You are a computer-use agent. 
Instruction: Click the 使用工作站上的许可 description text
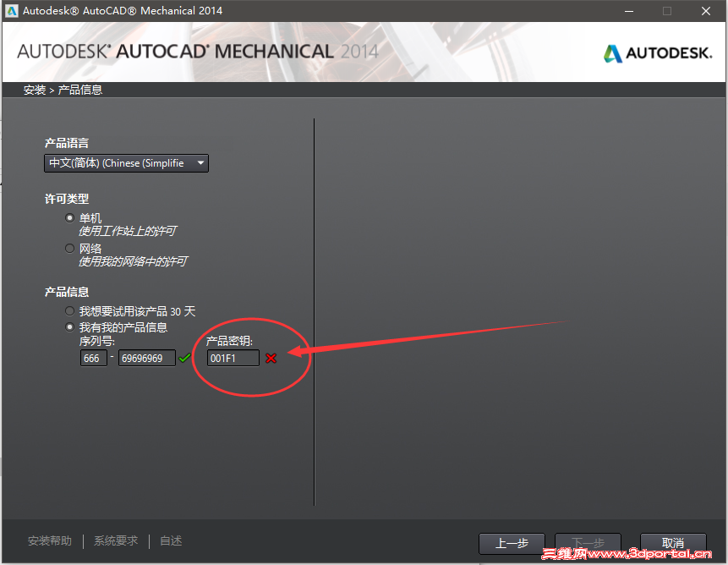point(127,231)
